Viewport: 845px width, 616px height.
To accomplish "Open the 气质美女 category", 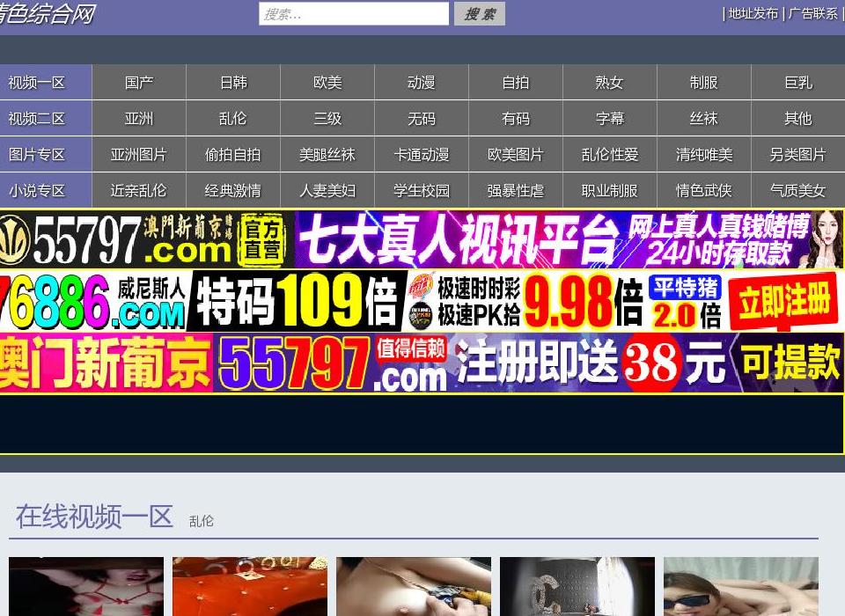I will click(798, 190).
